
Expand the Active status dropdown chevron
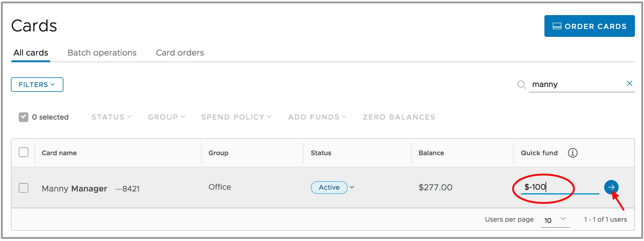click(352, 187)
